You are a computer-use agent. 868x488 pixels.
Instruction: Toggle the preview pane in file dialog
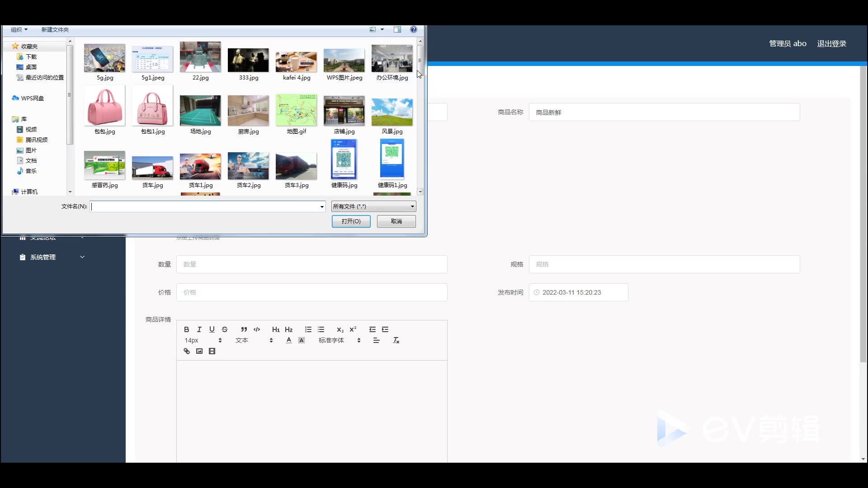pyautogui.click(x=397, y=29)
